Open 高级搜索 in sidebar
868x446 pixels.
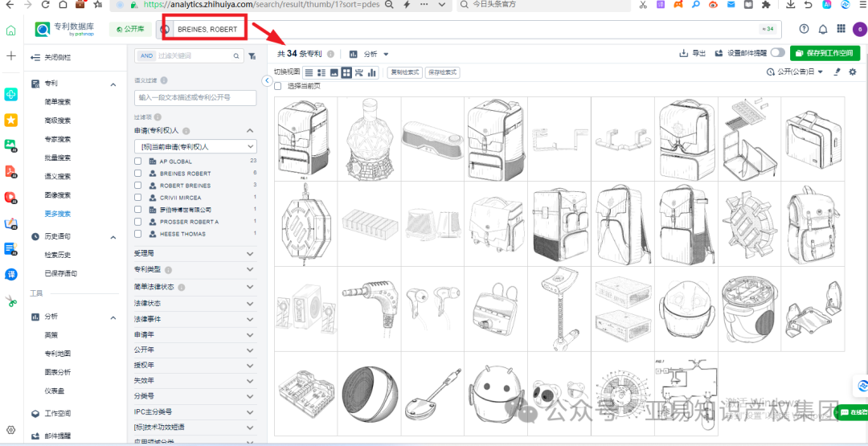(58, 121)
